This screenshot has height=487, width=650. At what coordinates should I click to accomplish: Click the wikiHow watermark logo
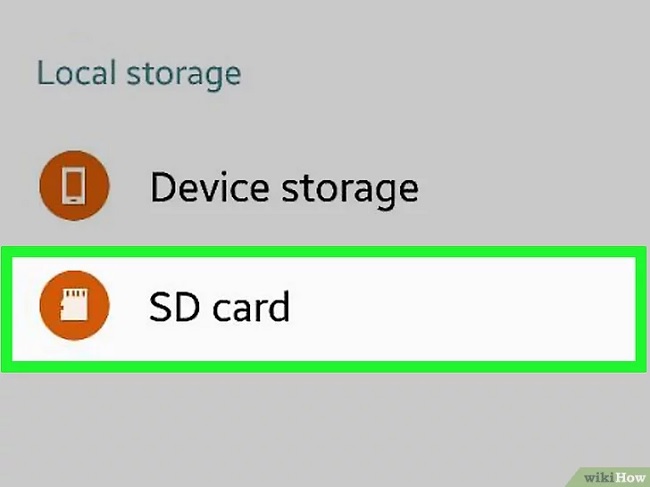[x=614, y=477]
